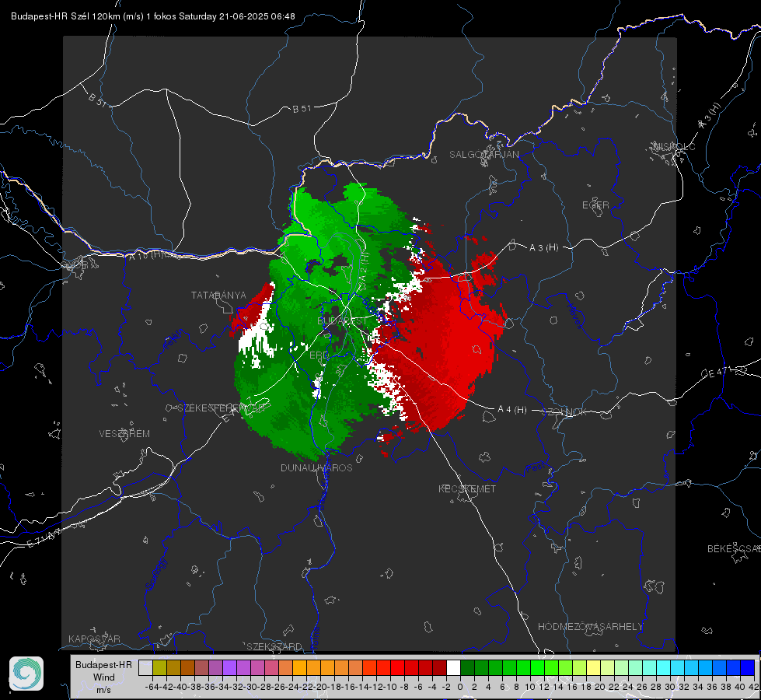The width and height of the screenshot is (761, 700).
Task: Select the 20 value on the legend scale
Action: [600, 687]
